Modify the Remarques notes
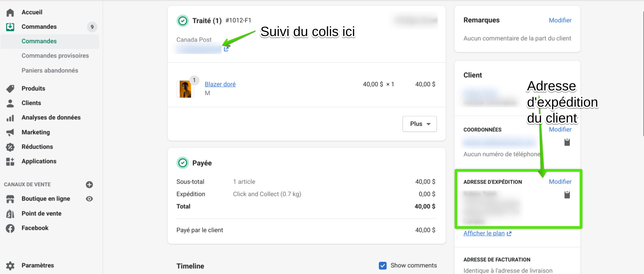 pos(560,20)
